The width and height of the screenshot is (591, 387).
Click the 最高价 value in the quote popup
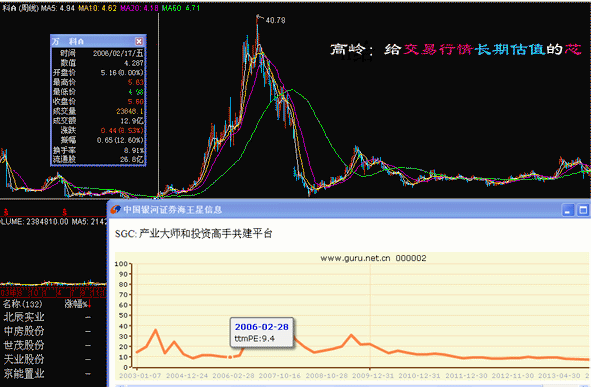(135, 82)
